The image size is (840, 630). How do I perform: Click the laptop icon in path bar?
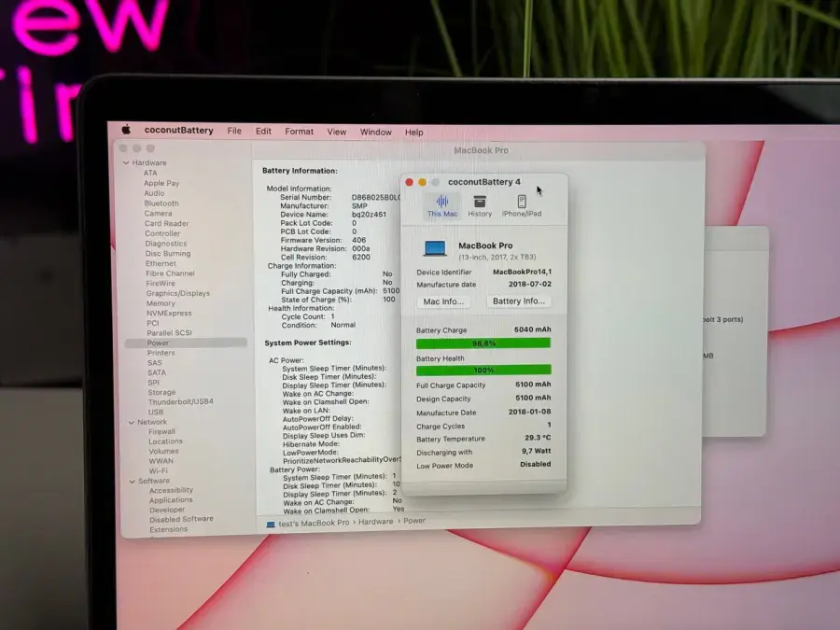tap(271, 524)
